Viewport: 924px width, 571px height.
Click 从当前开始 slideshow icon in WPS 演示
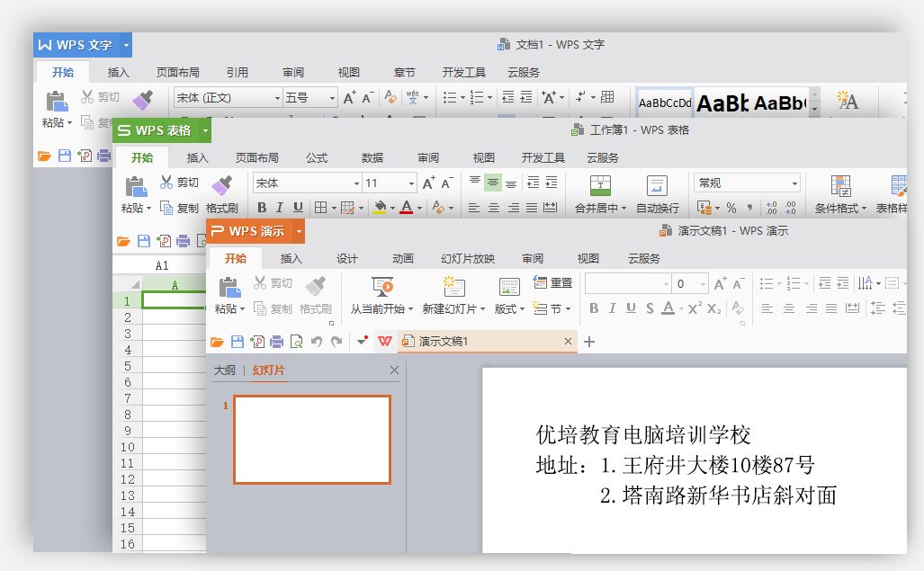click(381, 287)
